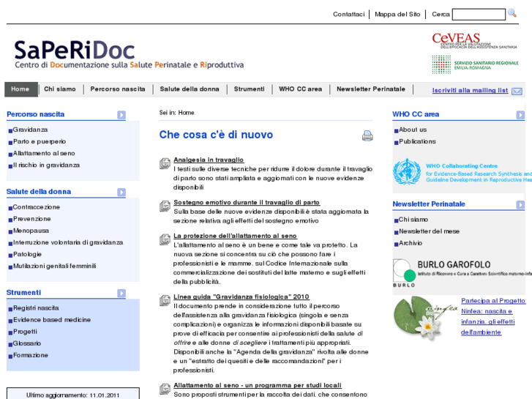Expand the Newsletter Perinatale section arrow
This screenshot has width=532, height=399.
click(x=520, y=204)
